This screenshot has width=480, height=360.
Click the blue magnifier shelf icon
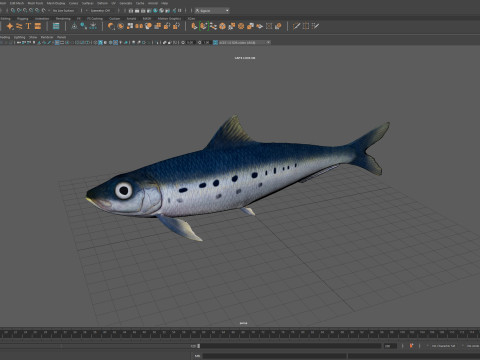(83, 26)
